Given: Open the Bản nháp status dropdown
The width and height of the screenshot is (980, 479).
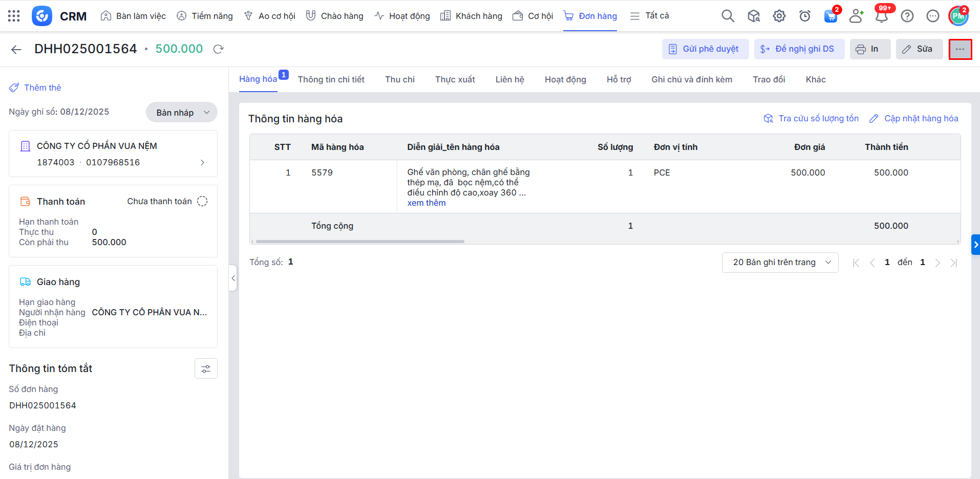Looking at the screenshot, I should click(x=182, y=113).
